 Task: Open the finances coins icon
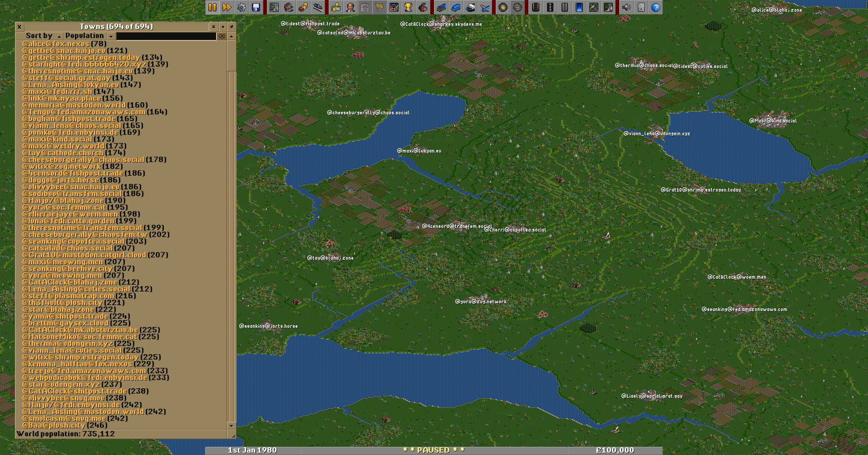tap(336, 7)
